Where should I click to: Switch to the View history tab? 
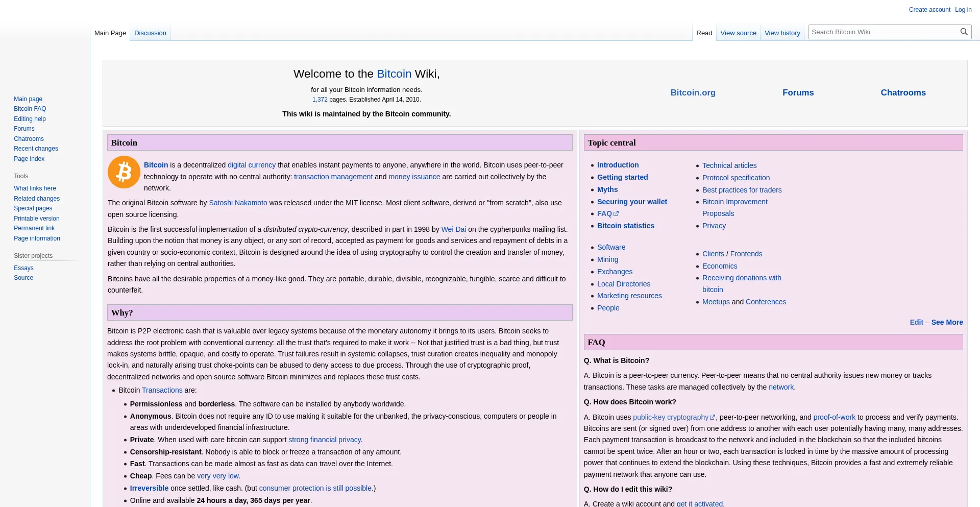782,33
